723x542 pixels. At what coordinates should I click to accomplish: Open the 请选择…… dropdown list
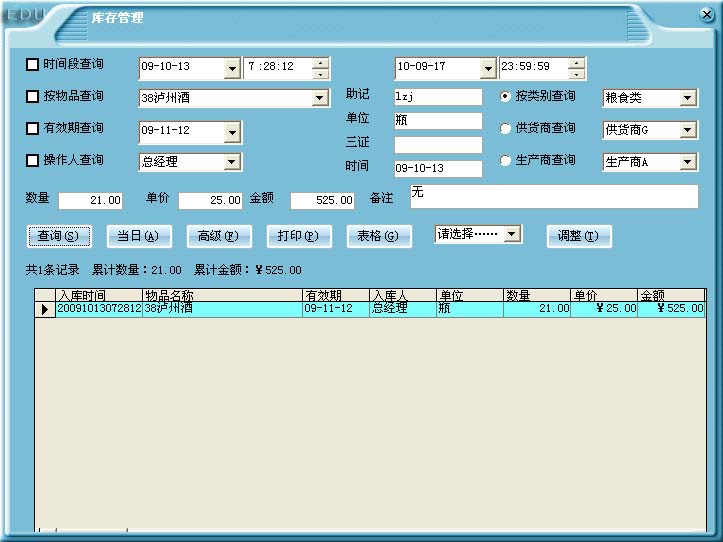coord(511,234)
